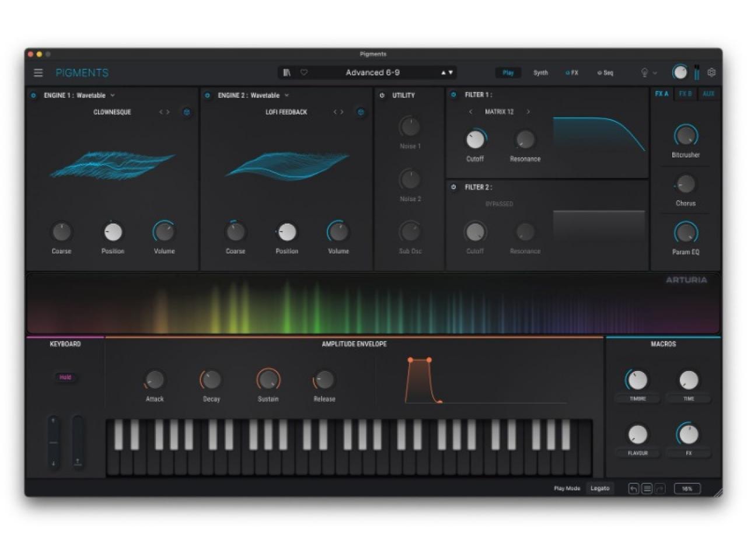Click the lightbulb tutorial icon
Screen dimensions: 747x560
[x=644, y=72]
